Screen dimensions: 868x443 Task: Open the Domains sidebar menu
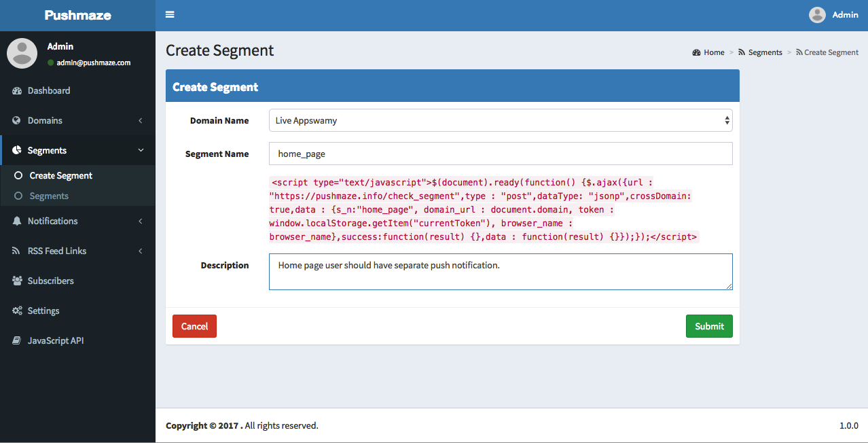[x=77, y=121]
